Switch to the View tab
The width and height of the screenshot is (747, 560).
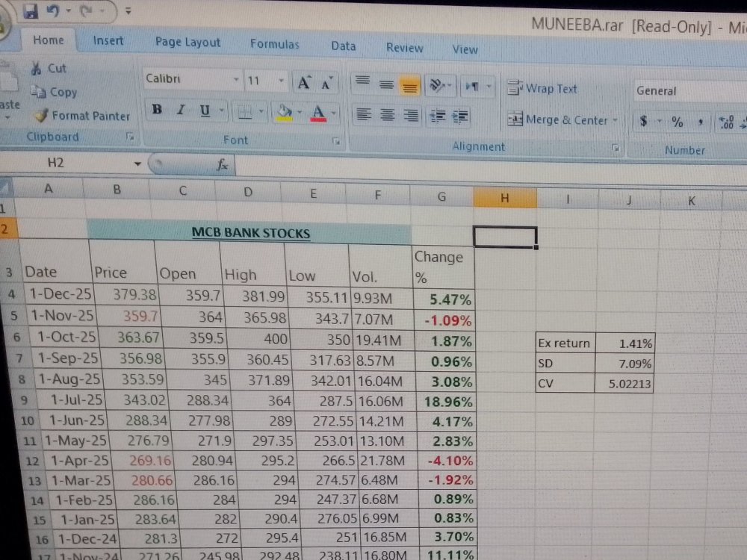click(x=465, y=49)
